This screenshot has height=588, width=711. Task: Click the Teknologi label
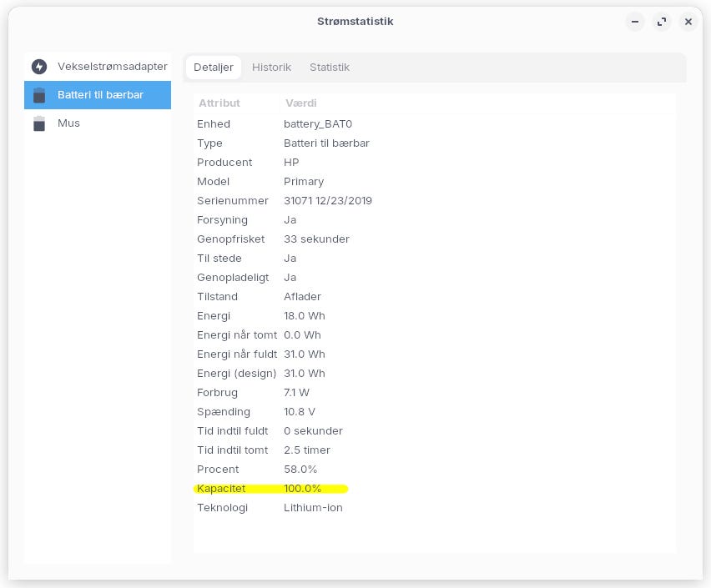pyautogui.click(x=222, y=508)
